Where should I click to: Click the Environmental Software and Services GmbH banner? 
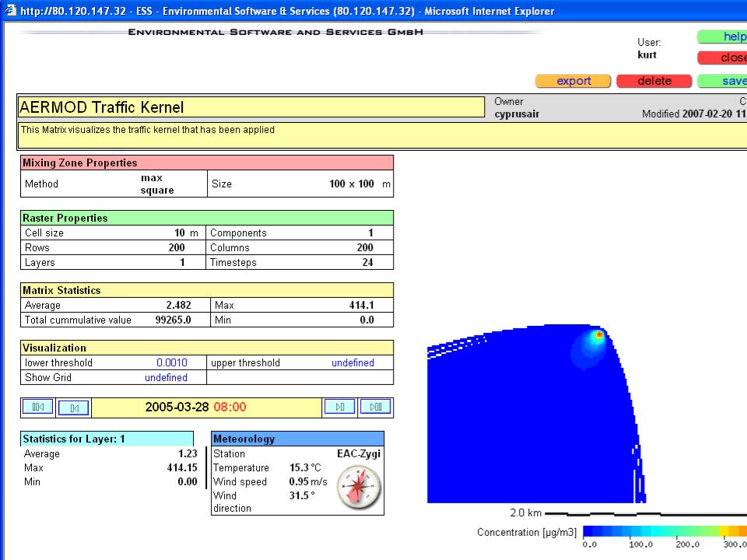[x=275, y=32]
